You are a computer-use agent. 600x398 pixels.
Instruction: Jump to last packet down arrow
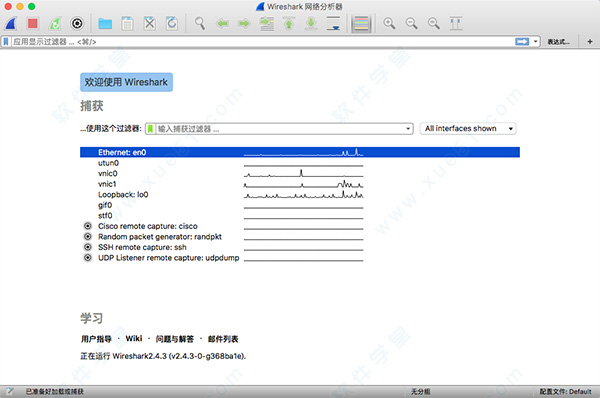311,24
